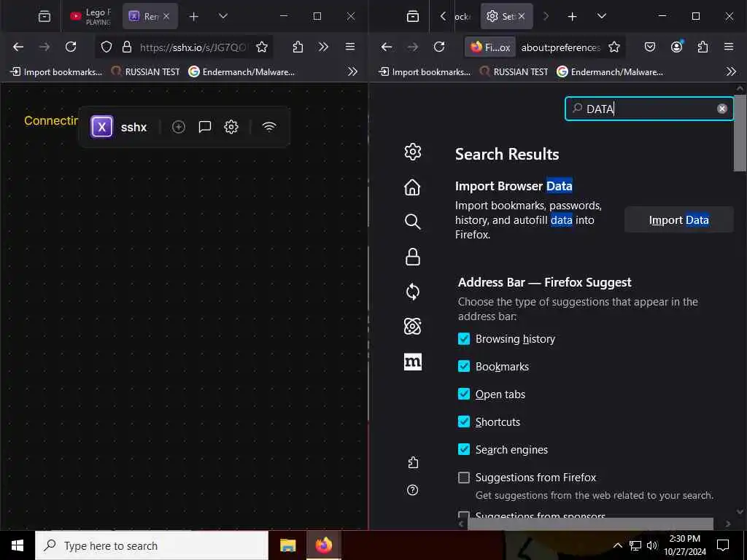
Task: Open Home settings category icon
Action: tap(413, 187)
